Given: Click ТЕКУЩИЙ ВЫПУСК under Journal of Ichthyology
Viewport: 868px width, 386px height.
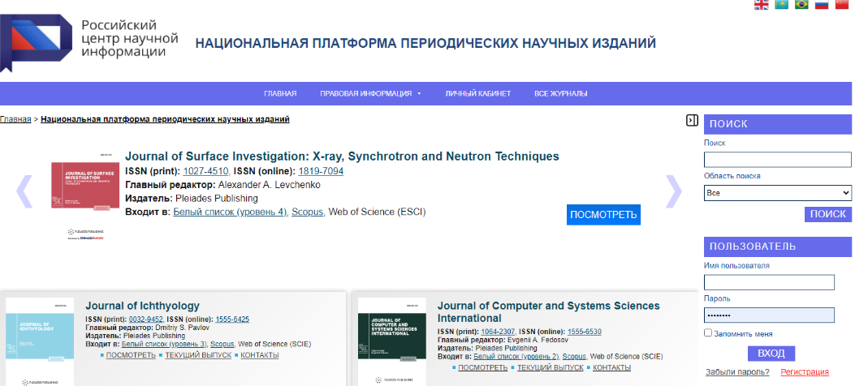Looking at the screenshot, I should coord(198,355).
